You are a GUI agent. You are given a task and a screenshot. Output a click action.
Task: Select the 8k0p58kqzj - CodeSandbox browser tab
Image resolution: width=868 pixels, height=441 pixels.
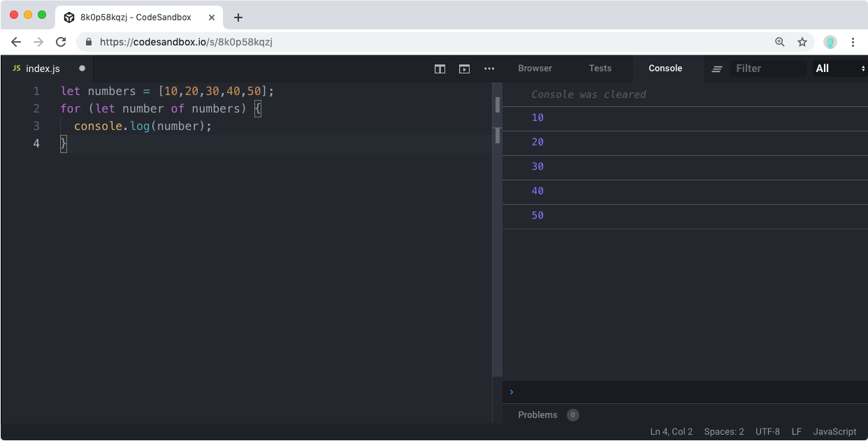tap(140, 17)
